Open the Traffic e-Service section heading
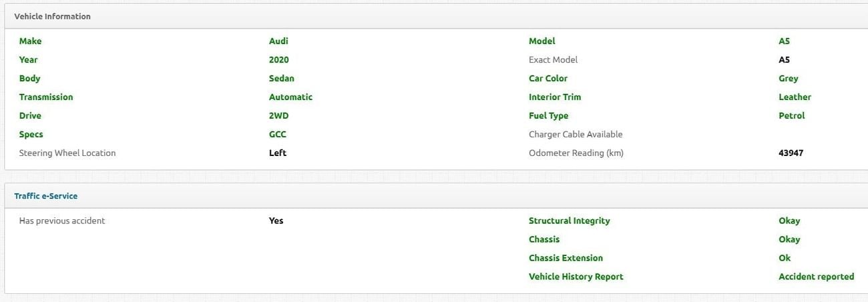Screen dimensions: 868x302 coord(46,196)
